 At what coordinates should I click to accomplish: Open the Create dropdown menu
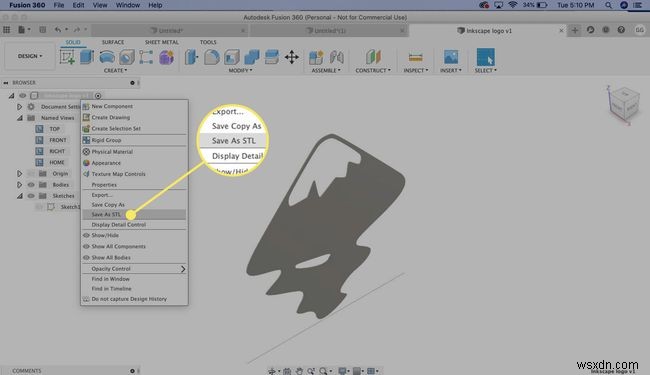[x=115, y=70]
